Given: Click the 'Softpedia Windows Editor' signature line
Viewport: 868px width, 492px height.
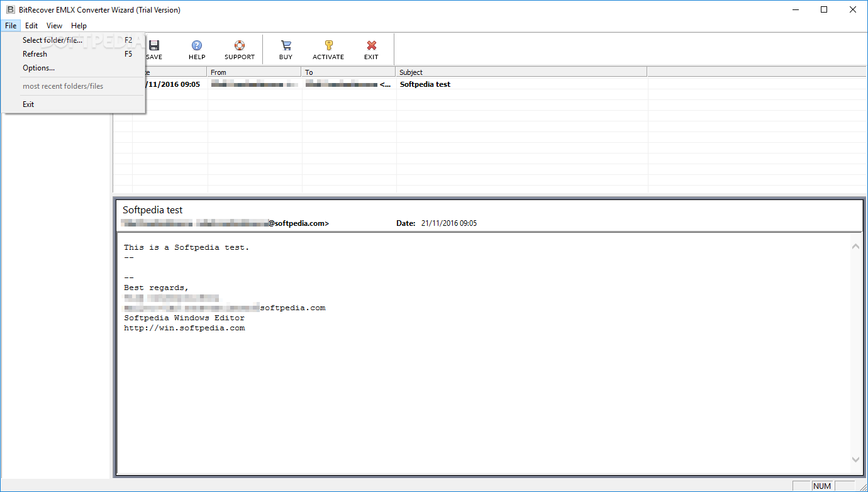Looking at the screenshot, I should 184,318.
